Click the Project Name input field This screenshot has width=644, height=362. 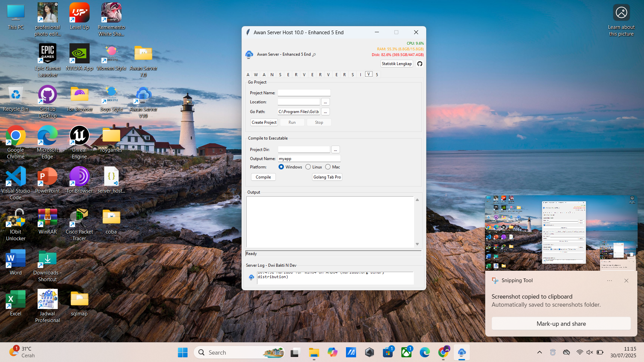pos(304,93)
